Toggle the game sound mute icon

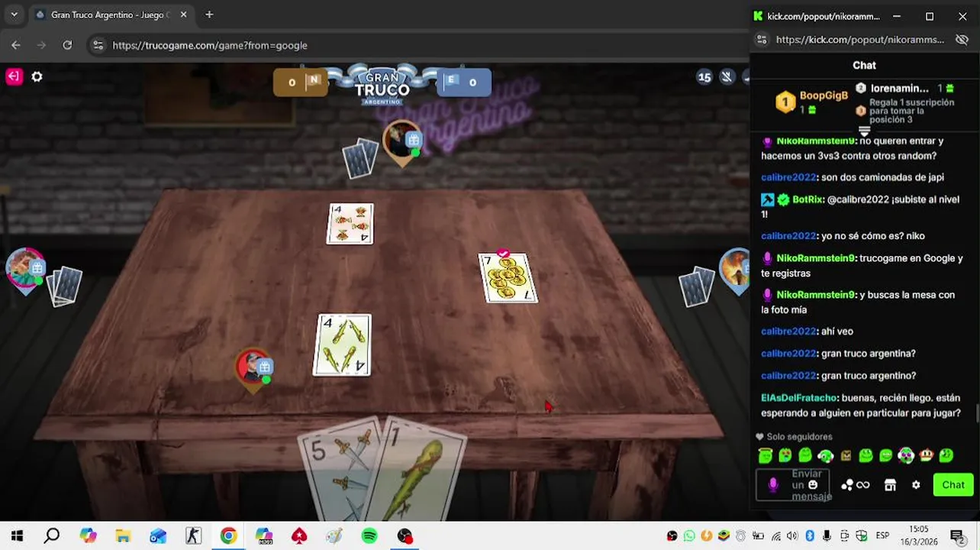click(x=727, y=76)
